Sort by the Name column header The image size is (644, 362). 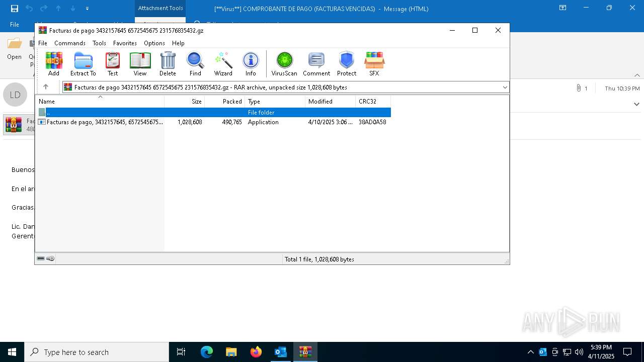coord(100,101)
